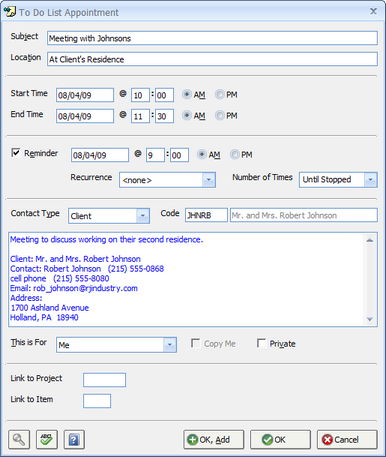
Task: Click the address line '1700 Ashland Avenue'
Action: [x=50, y=308]
